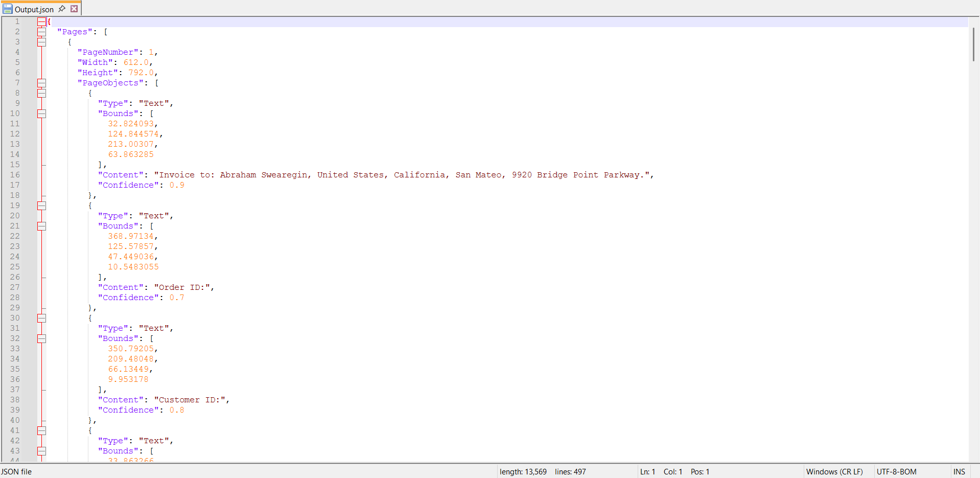The image size is (980, 478).
Task: Collapse the "Bounds" fold at line 32
Action: pos(41,338)
